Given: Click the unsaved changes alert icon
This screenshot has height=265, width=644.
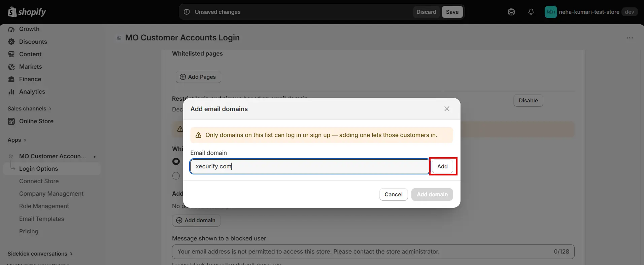Looking at the screenshot, I should pos(187,12).
